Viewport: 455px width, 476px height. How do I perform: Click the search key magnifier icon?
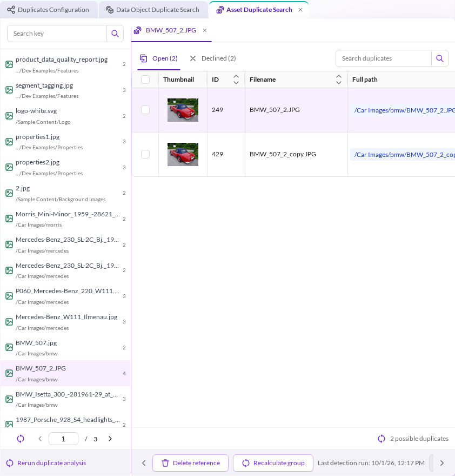point(115,34)
